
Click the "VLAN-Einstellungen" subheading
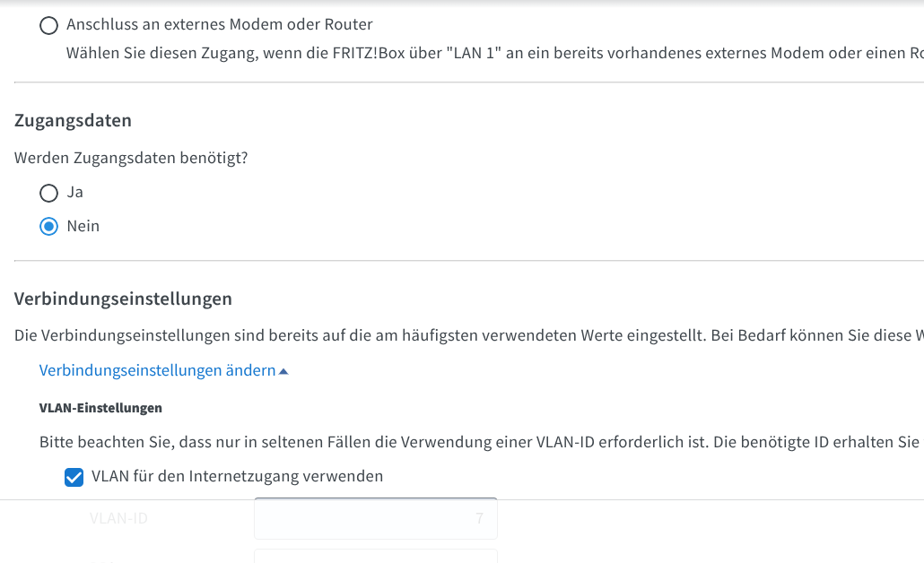pos(100,408)
